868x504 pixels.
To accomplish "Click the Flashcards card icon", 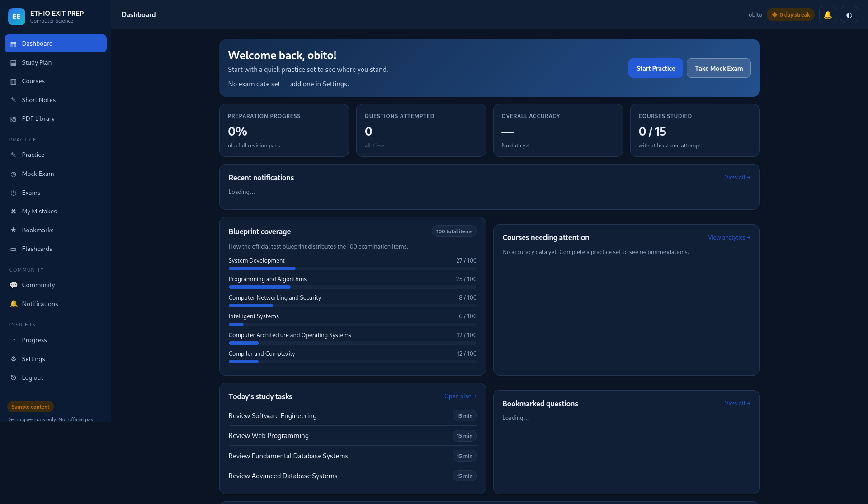I will click(x=14, y=249).
